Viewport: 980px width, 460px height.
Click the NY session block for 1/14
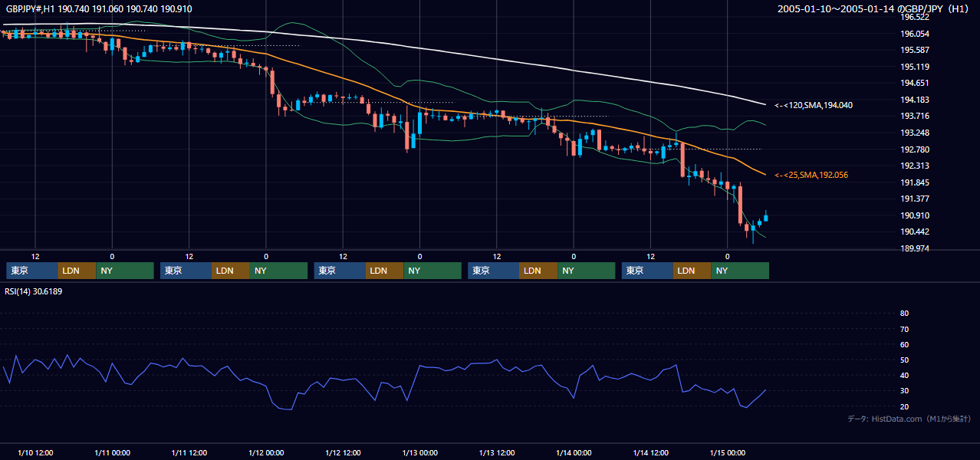coord(740,271)
